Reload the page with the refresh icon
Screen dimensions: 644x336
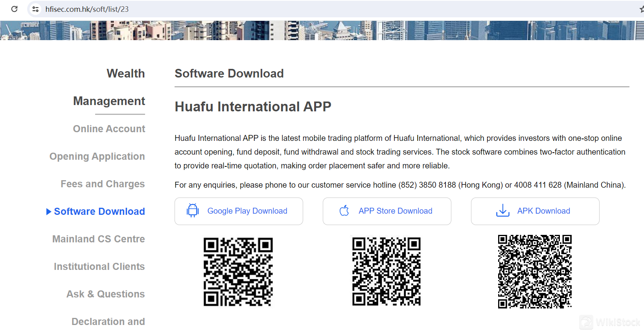pyautogui.click(x=15, y=9)
